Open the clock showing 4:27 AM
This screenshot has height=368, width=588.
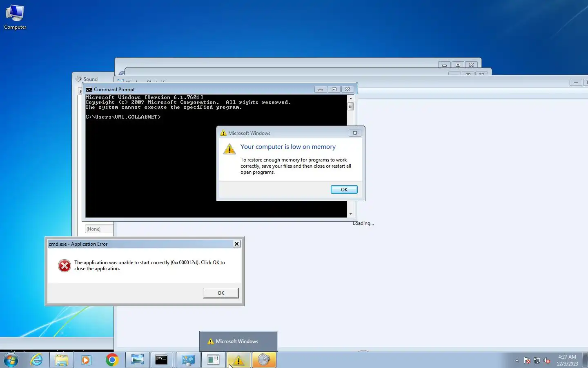coord(567,360)
